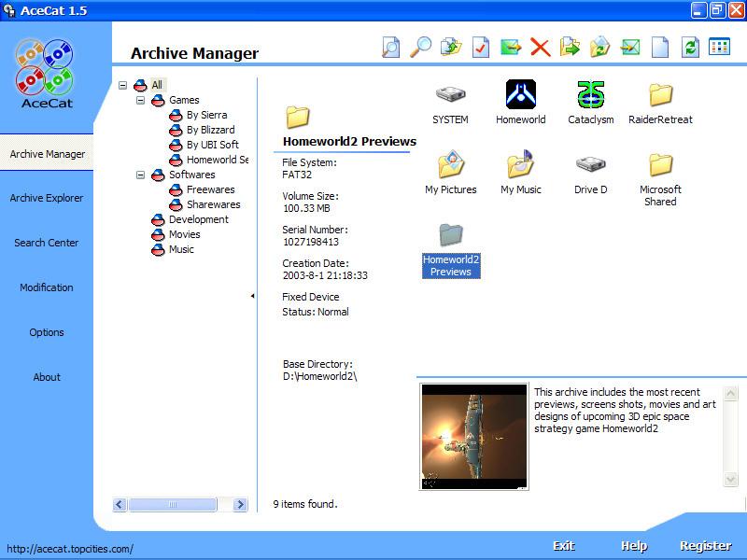Collapse the All root tree node
The height and width of the screenshot is (560, 747).
point(123,85)
